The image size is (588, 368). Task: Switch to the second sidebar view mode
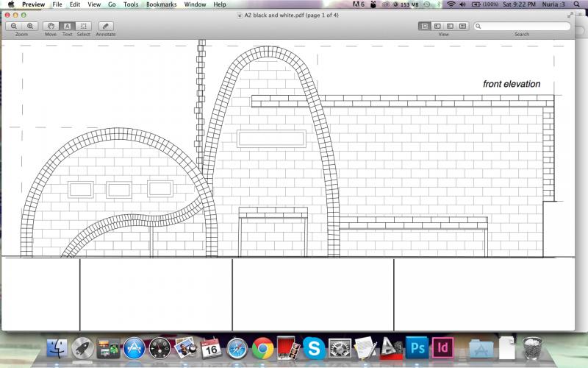click(437, 26)
